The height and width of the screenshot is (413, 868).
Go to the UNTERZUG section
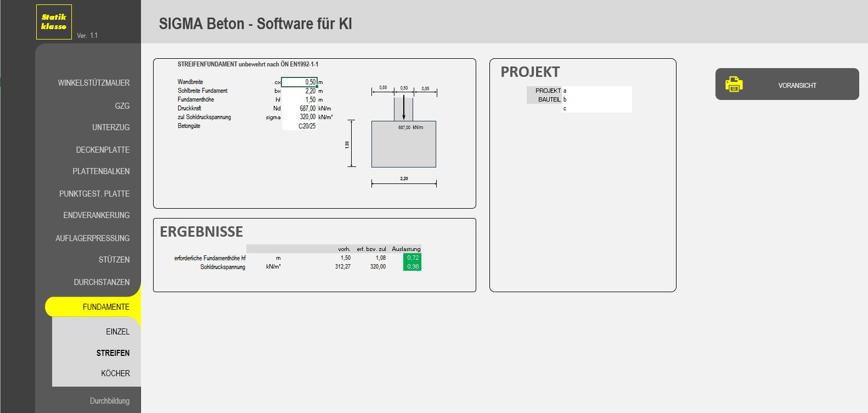tap(111, 127)
